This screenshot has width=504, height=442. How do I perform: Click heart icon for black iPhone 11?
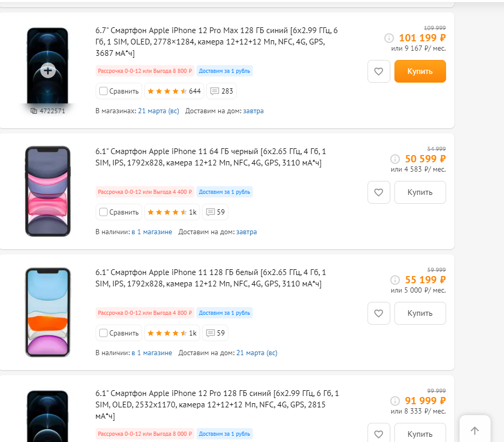pos(378,192)
